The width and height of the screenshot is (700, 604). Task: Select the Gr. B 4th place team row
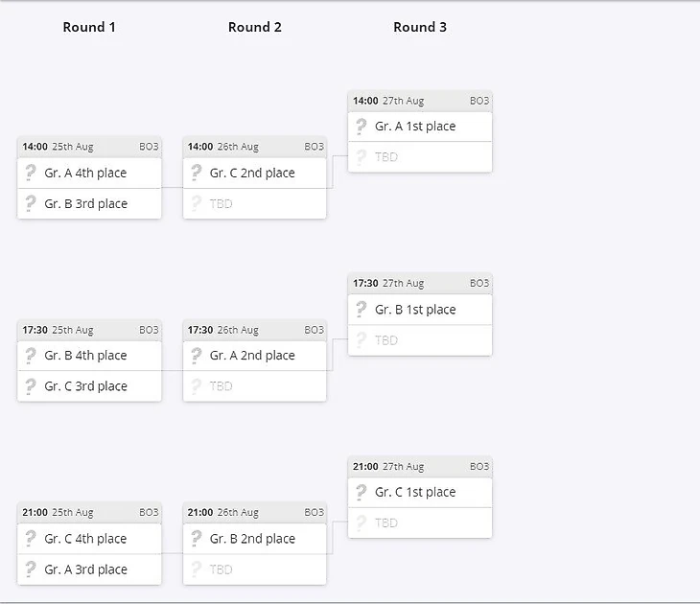[89, 356]
